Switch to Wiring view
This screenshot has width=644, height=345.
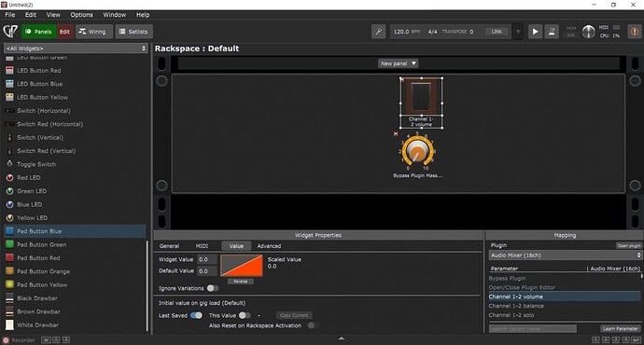93,32
